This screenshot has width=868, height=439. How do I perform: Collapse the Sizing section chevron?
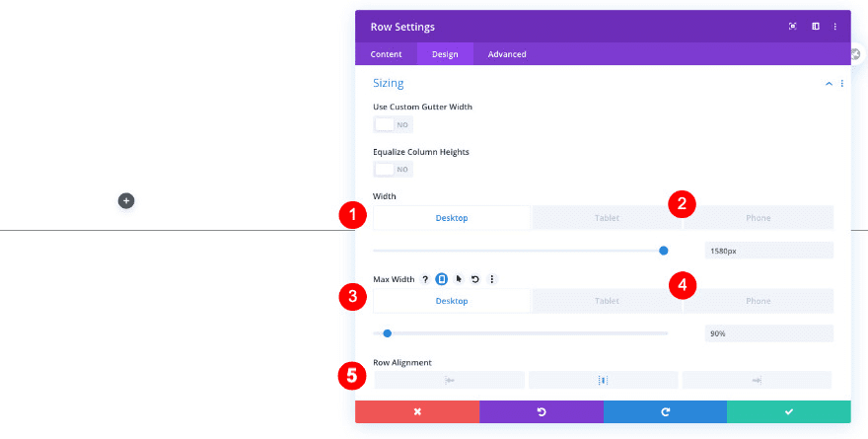point(829,84)
